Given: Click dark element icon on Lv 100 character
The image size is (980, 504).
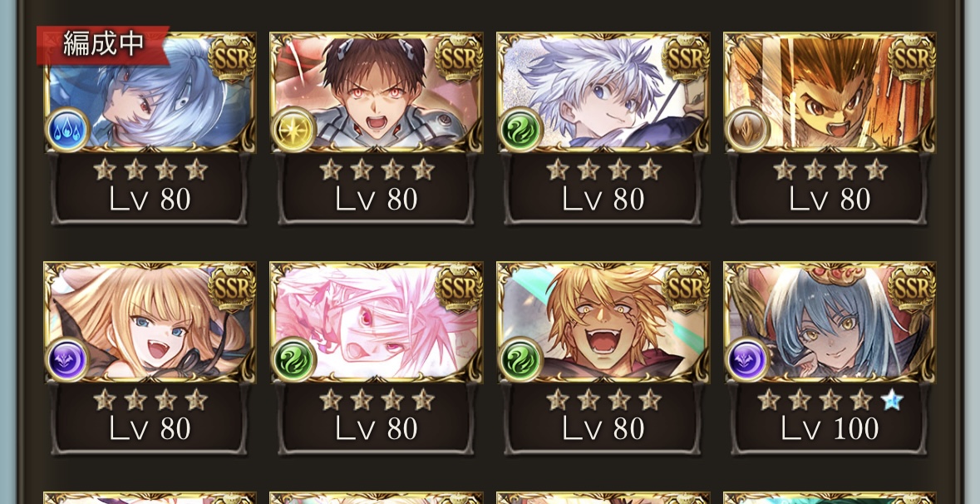Looking at the screenshot, I should point(747,360).
